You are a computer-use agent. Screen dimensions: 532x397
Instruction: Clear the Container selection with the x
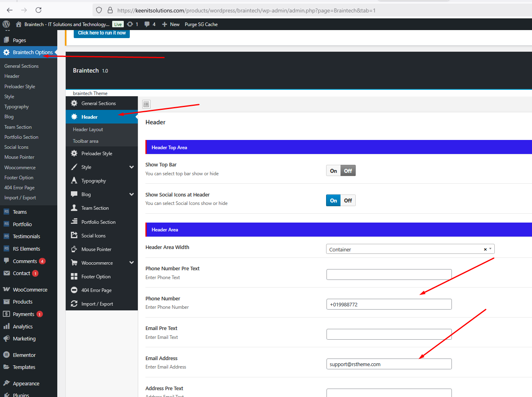[x=485, y=249]
